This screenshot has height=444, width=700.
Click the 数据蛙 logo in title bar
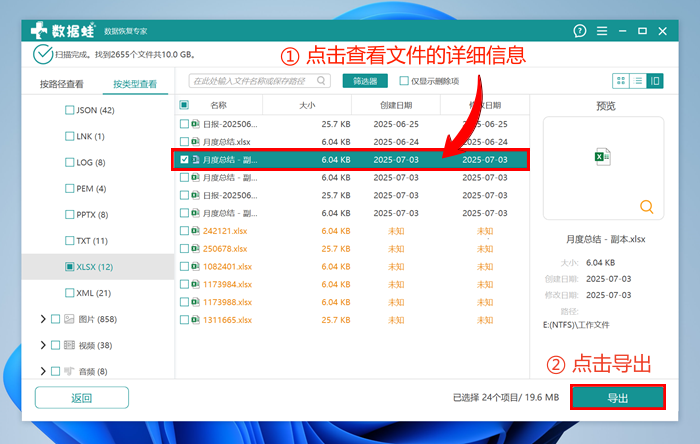(x=62, y=31)
